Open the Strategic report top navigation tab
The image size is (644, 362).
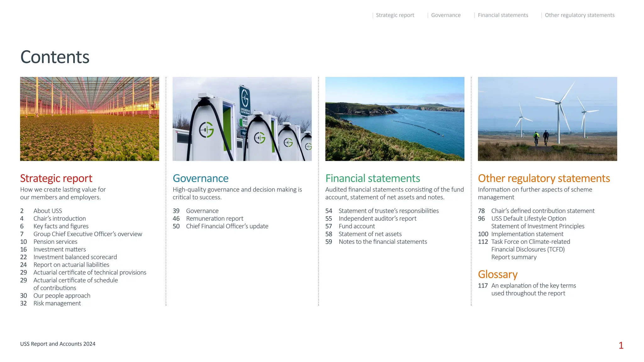[x=395, y=15]
